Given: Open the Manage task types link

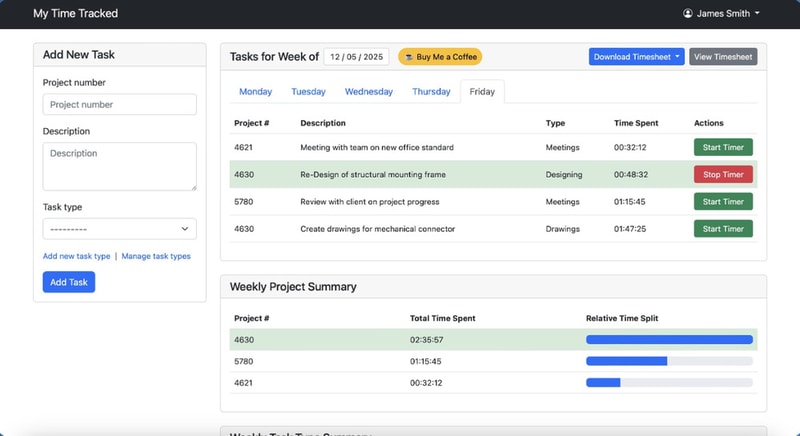Looking at the screenshot, I should click(x=156, y=256).
